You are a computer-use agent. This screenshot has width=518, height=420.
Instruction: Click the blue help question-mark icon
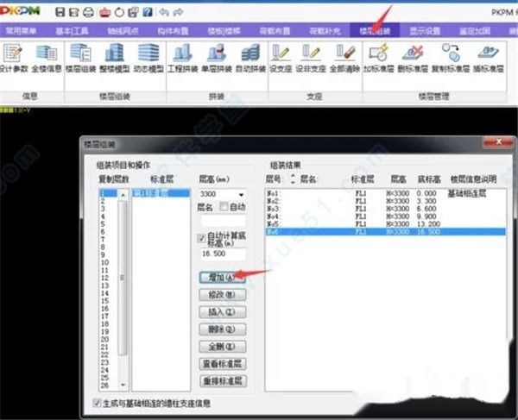click(148, 12)
